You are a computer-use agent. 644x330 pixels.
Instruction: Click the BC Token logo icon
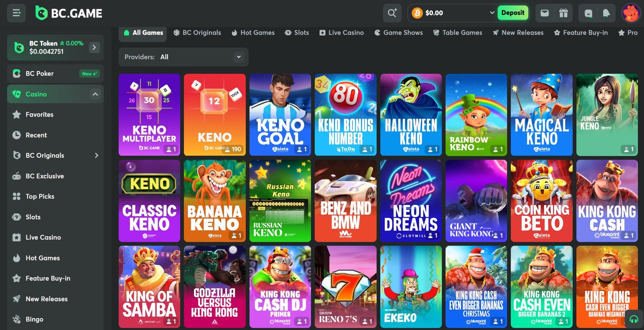point(19,47)
